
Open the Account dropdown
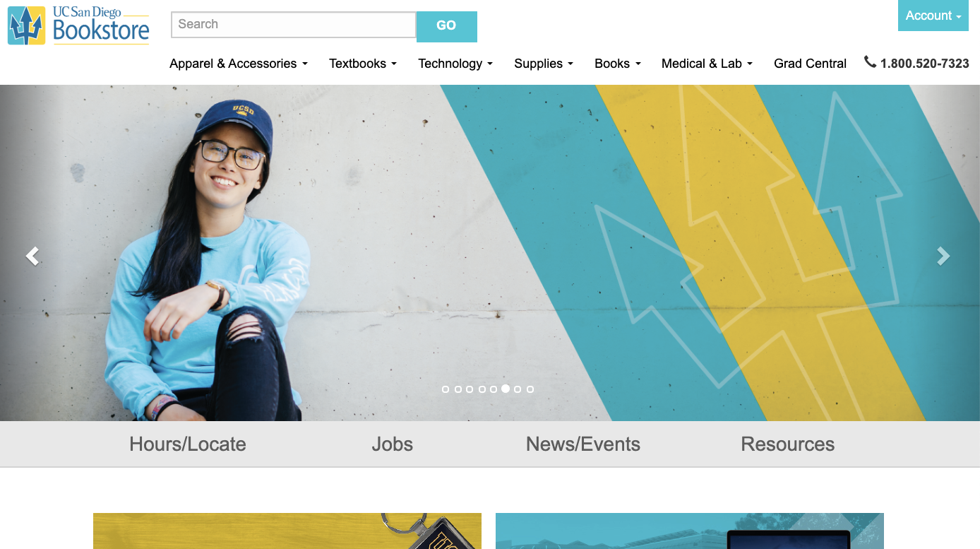[933, 16]
